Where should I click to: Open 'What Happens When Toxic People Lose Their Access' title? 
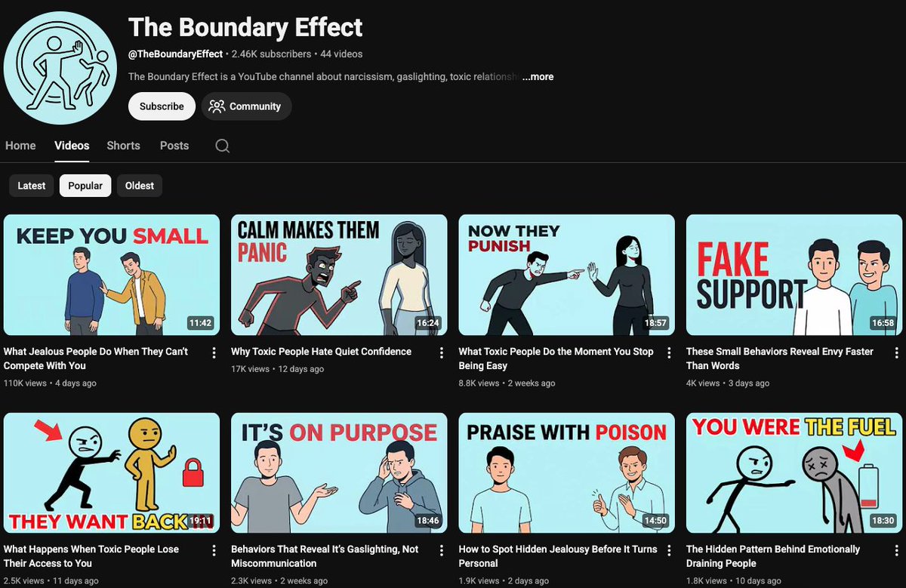[91, 556]
